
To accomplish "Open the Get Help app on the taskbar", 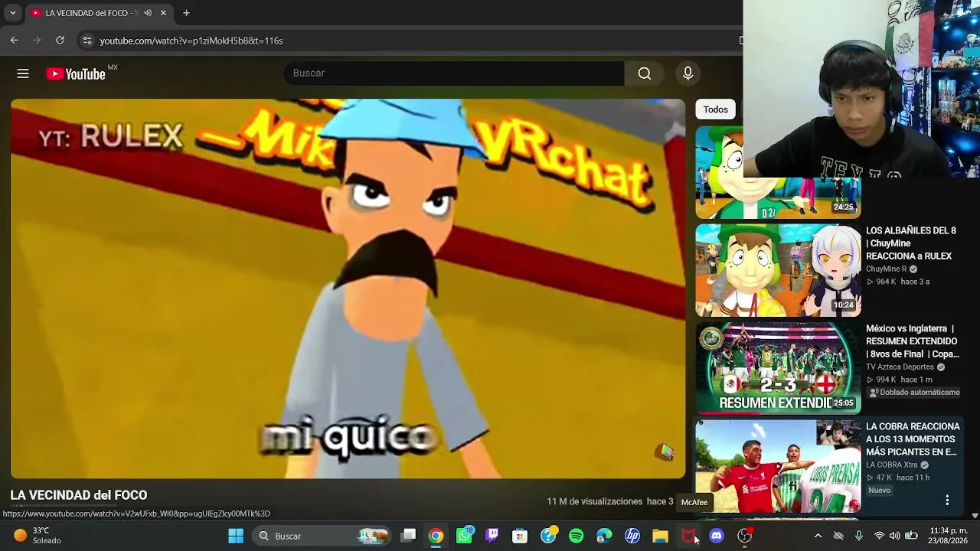I will pos(548,536).
